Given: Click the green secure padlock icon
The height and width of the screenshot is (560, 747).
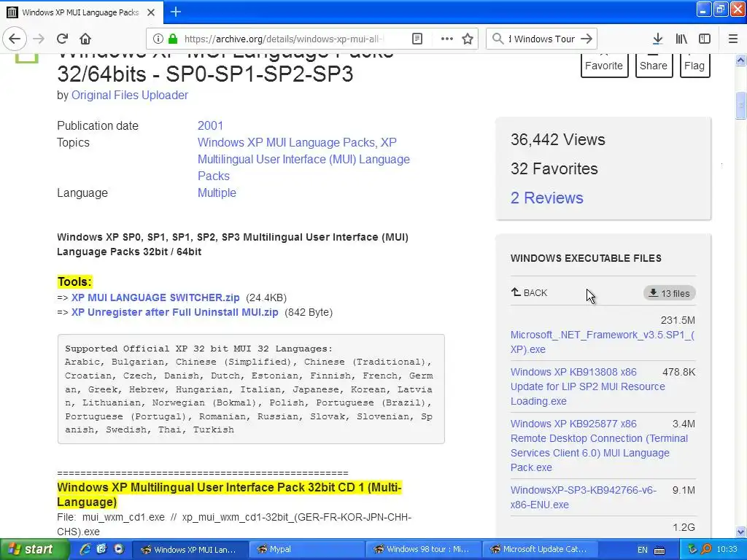Looking at the screenshot, I should [173, 39].
